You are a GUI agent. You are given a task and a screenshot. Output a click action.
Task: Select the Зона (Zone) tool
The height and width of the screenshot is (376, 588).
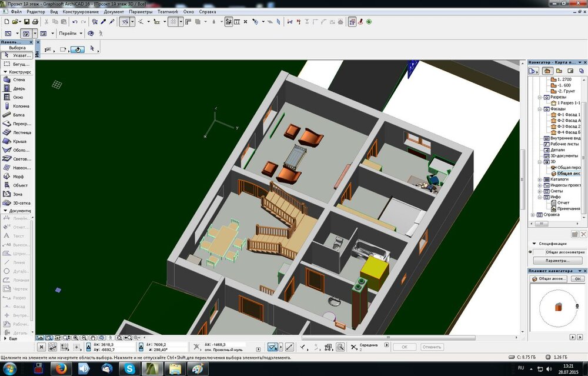(16, 194)
